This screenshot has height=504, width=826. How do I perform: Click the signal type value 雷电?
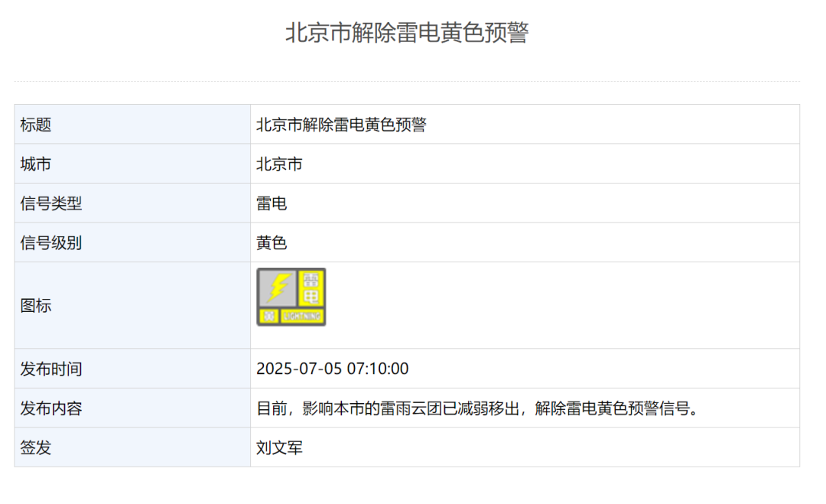click(272, 203)
